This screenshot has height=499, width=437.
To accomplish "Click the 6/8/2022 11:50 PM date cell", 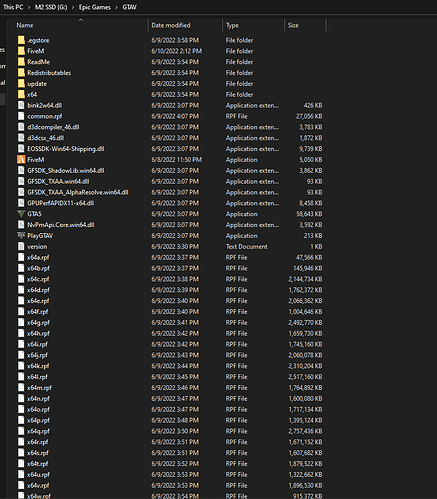I will tap(177, 160).
